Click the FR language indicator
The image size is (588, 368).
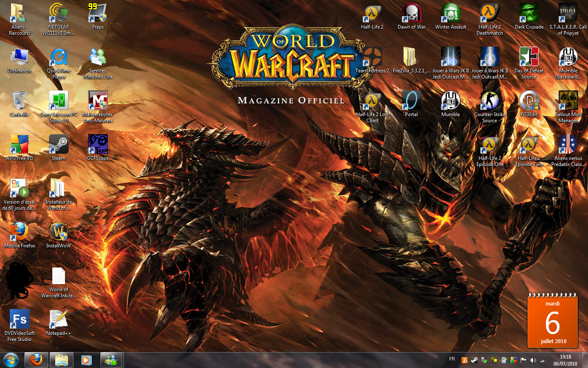[x=452, y=359]
